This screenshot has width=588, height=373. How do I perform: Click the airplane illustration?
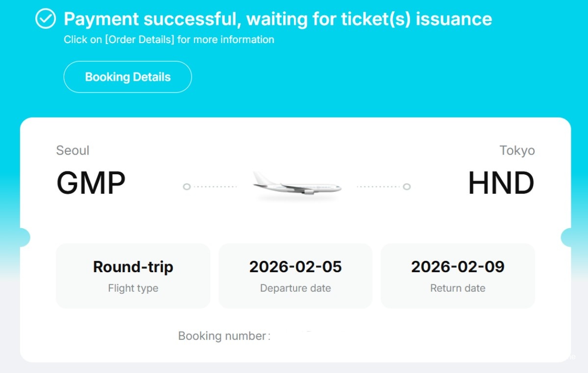tap(296, 186)
